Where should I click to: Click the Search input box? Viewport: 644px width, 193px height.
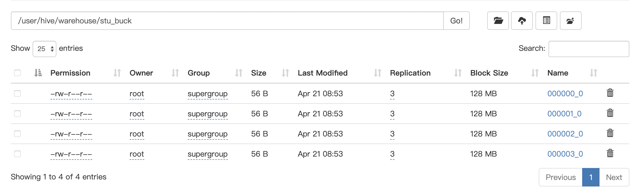(589, 49)
